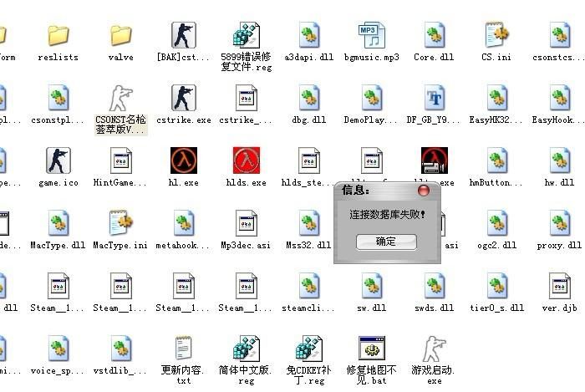Select the EasyHK32... dll icon

pyautogui.click(x=497, y=98)
